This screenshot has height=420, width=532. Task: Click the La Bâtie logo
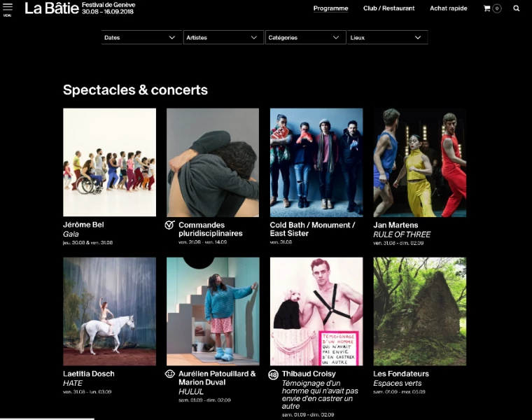pyautogui.click(x=52, y=8)
